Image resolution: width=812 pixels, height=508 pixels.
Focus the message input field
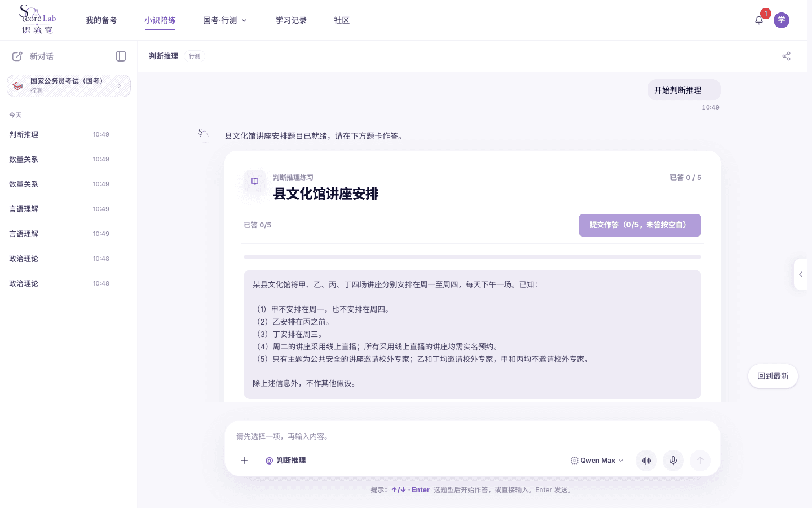473,436
